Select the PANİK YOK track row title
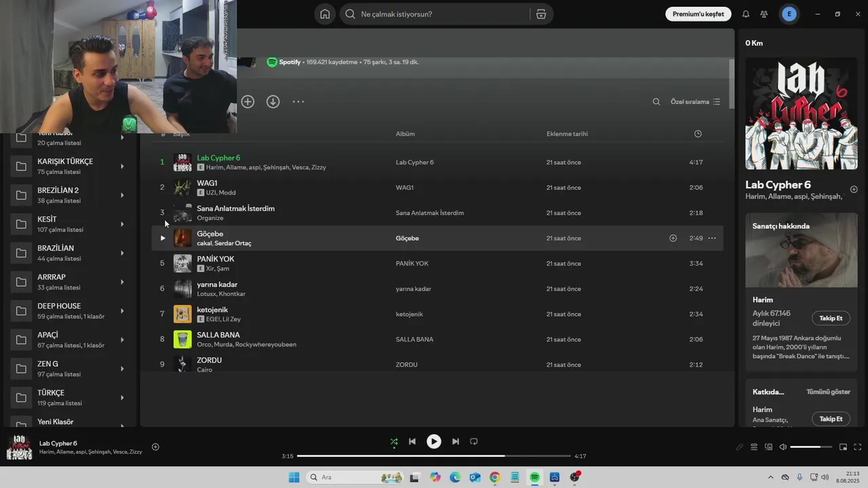 [x=216, y=259]
